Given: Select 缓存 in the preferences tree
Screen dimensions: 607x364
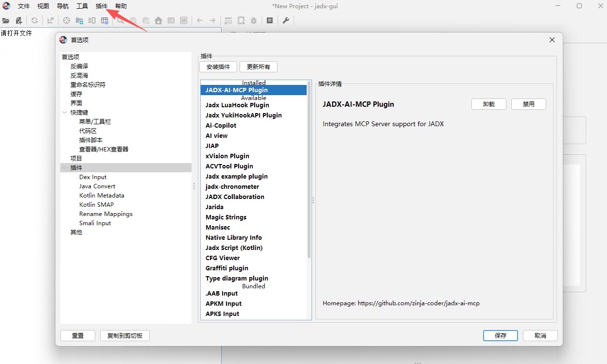Looking at the screenshot, I should [76, 94].
